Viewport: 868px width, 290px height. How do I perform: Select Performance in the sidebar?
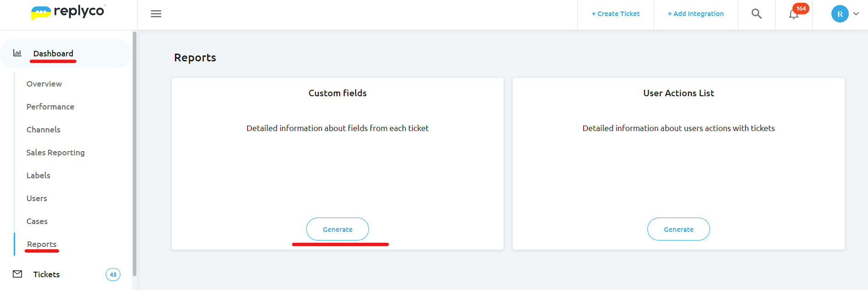[50, 107]
